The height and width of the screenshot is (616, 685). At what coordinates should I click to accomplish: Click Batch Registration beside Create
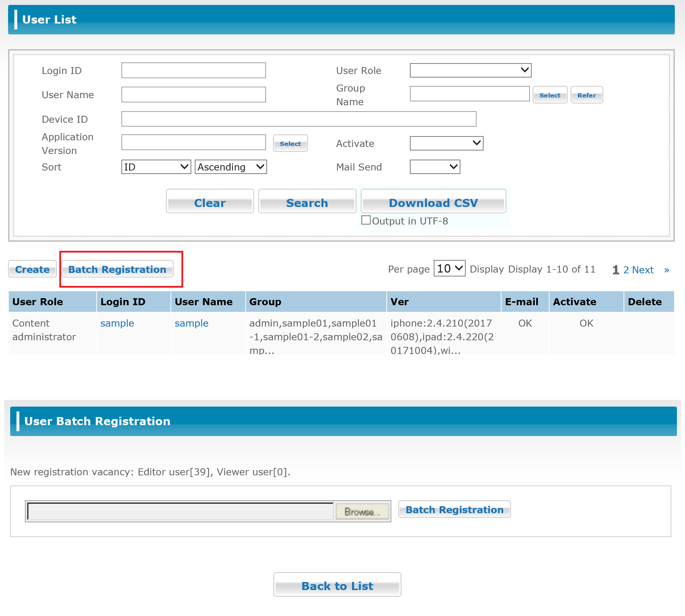pos(117,269)
